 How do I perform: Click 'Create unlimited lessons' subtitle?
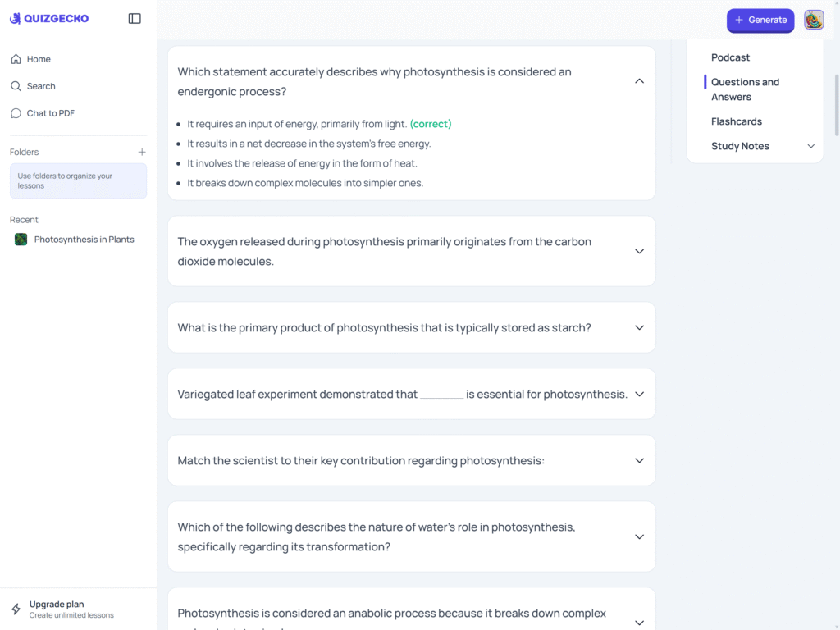point(71,615)
